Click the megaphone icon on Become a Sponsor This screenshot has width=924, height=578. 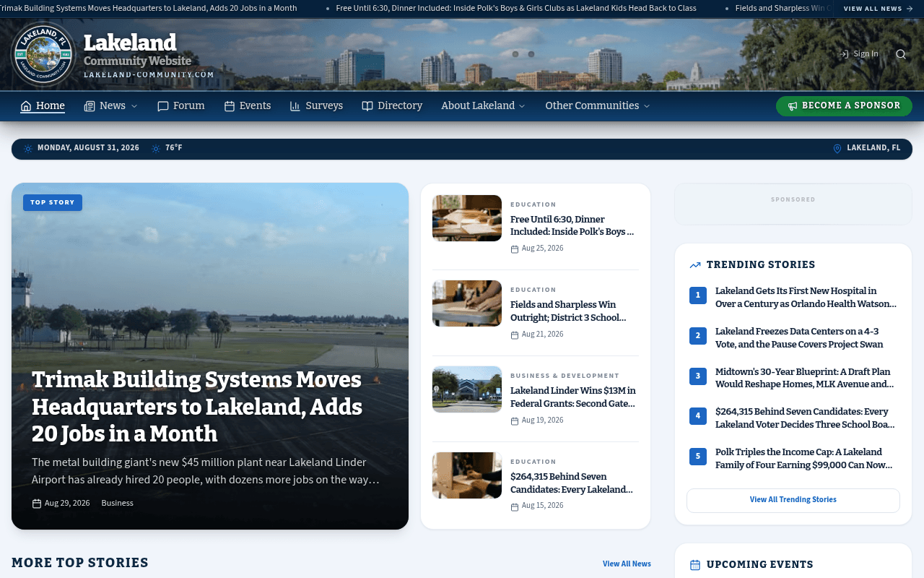[x=793, y=106]
